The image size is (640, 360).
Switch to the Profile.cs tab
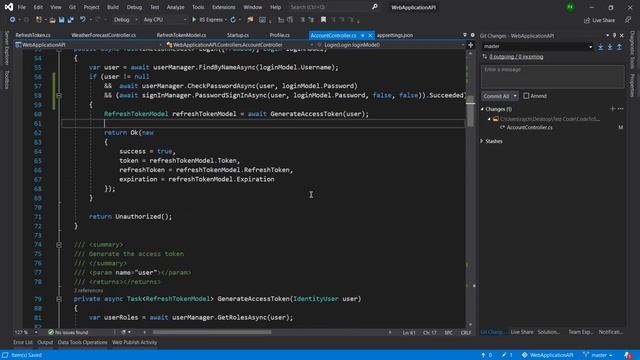point(280,35)
